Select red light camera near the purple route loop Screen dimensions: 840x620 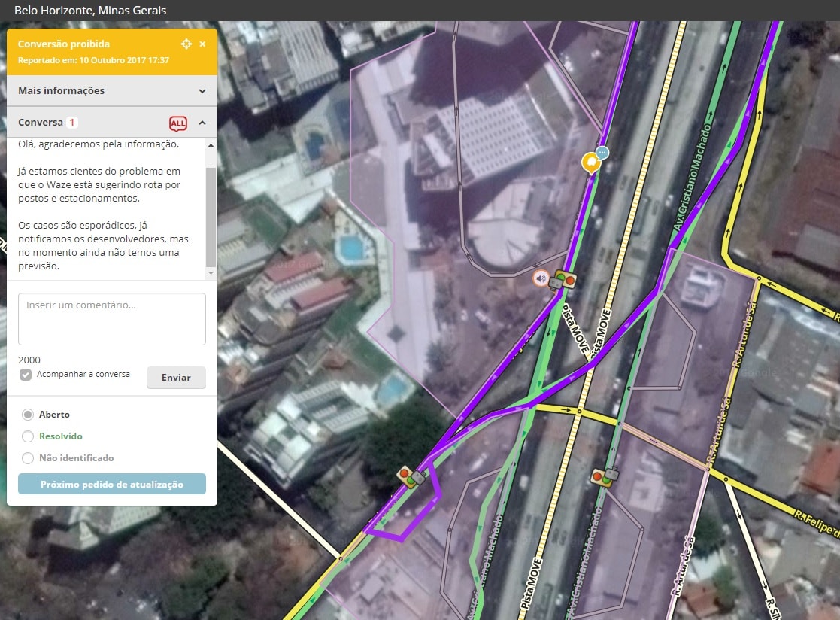411,476
